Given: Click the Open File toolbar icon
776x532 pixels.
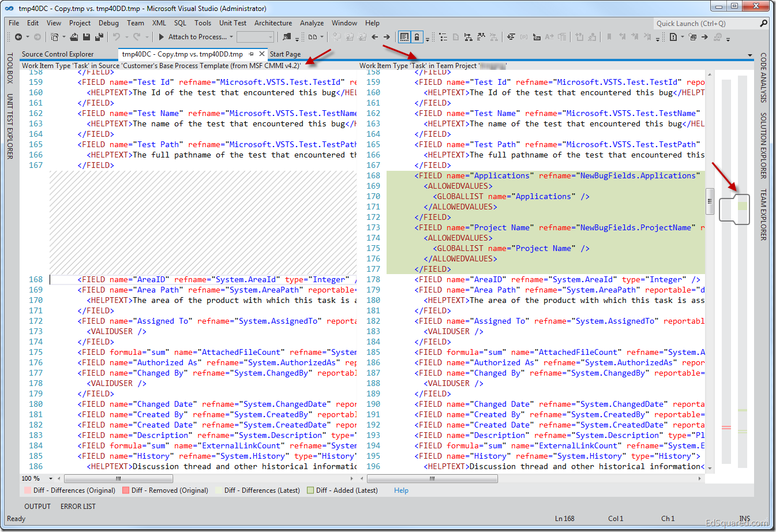Looking at the screenshot, I should [x=74, y=37].
